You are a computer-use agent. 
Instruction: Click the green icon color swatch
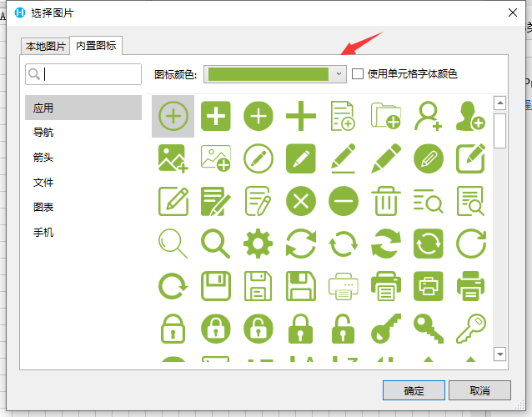[x=268, y=74]
